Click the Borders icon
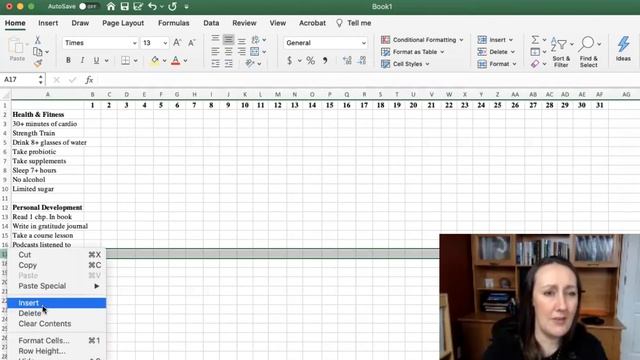 (x=126, y=60)
